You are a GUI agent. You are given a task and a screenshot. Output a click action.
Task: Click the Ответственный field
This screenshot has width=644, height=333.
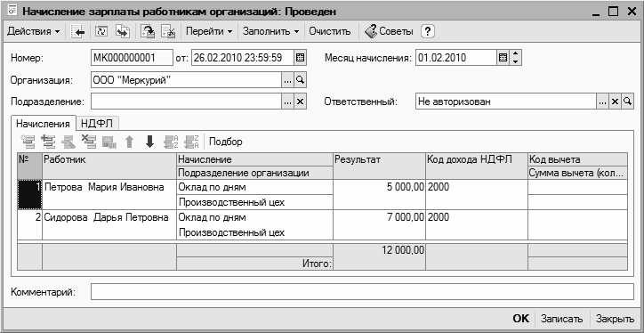click(x=506, y=102)
